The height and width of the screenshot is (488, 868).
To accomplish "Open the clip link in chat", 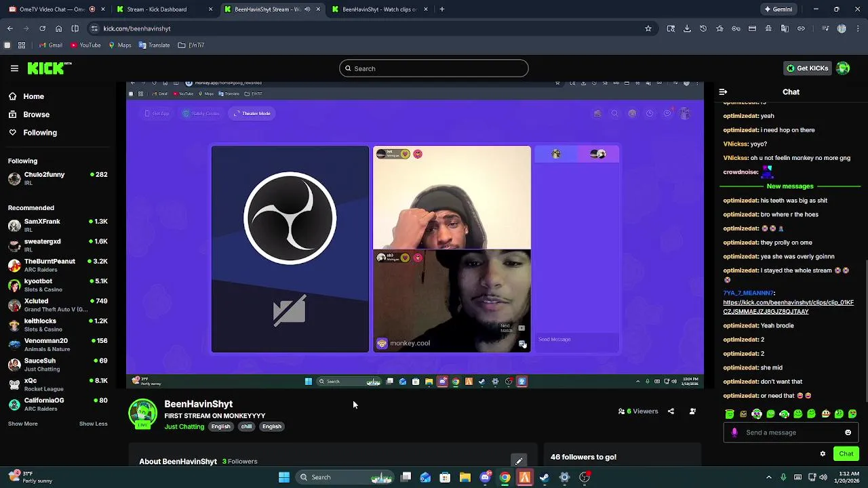I will [788, 307].
